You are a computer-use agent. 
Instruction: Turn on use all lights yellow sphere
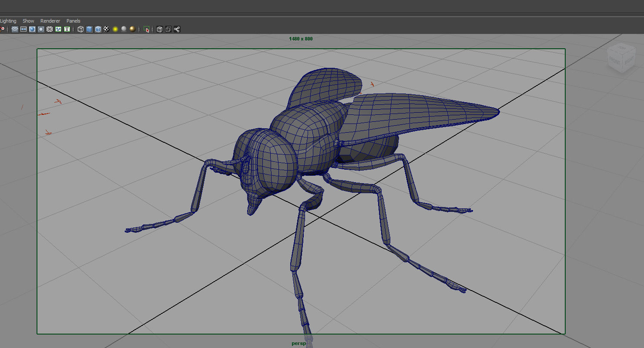pos(115,29)
